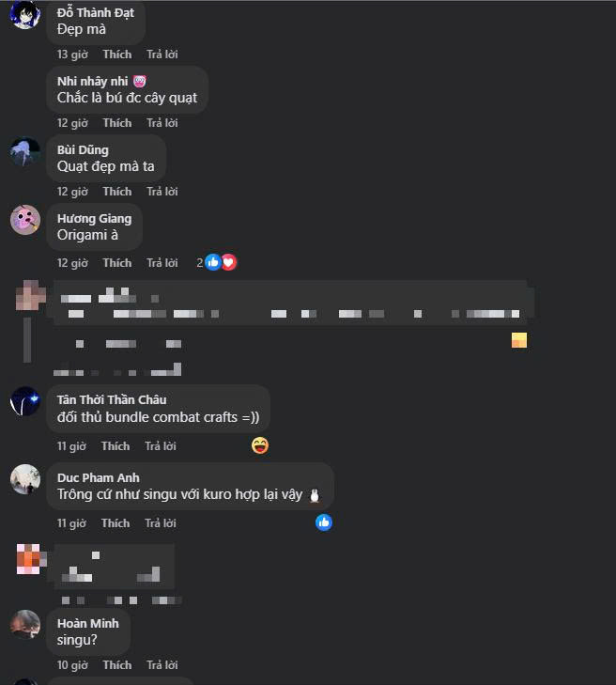Open Duc Pham Anh's name link
616x685 pixels.
click(99, 477)
